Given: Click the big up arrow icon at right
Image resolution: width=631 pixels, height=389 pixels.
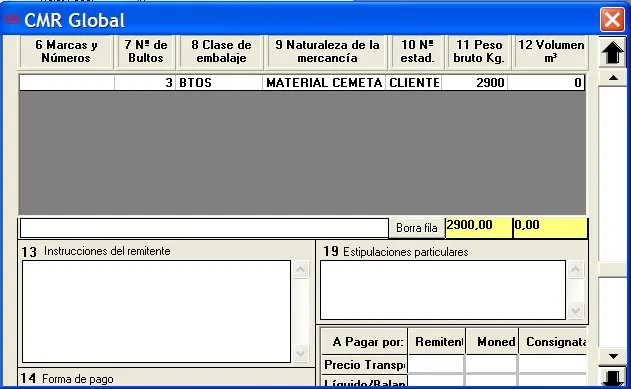Looking at the screenshot, I should (x=612, y=52).
